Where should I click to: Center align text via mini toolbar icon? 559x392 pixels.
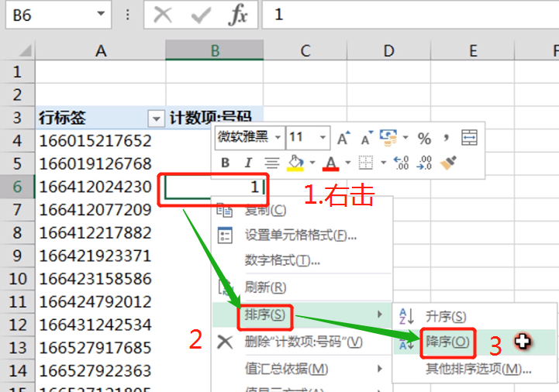271,163
